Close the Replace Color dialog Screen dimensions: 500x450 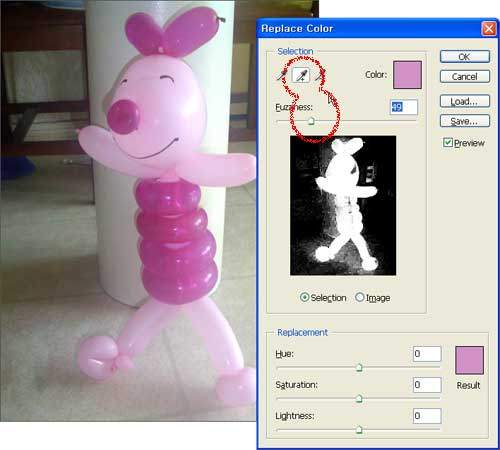(x=489, y=29)
